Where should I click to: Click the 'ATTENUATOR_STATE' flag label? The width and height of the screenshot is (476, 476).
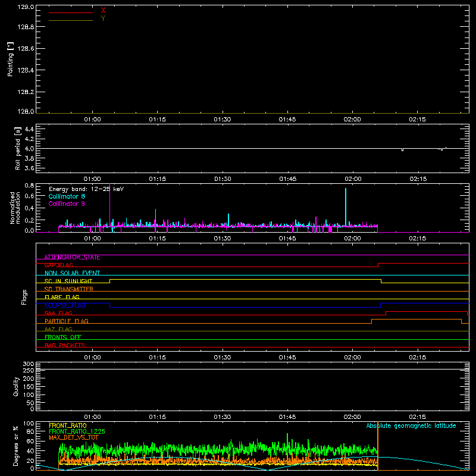(x=72, y=258)
